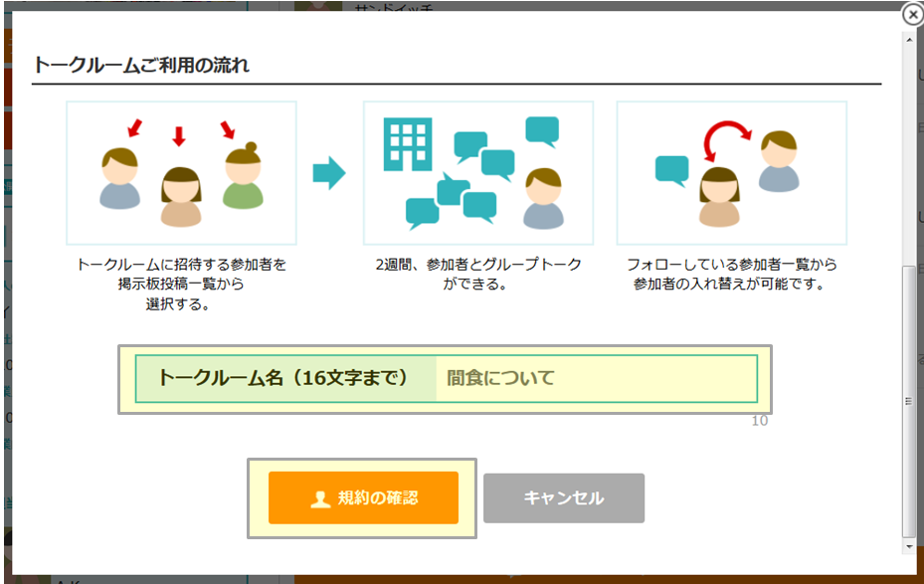The width and height of the screenshot is (924, 584).
Task: Click the character counter showing 10
Action: [x=759, y=421]
